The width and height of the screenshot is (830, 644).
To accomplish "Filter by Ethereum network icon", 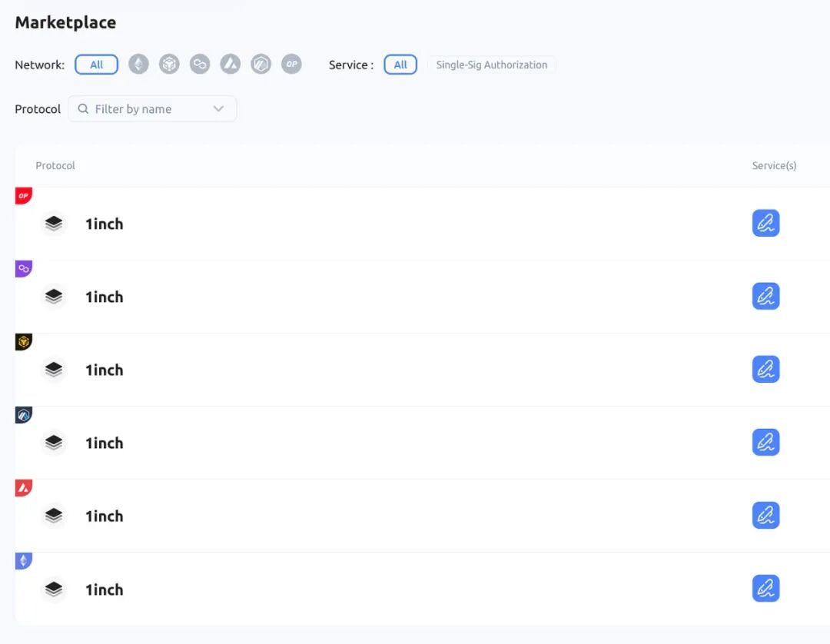I will coord(138,64).
